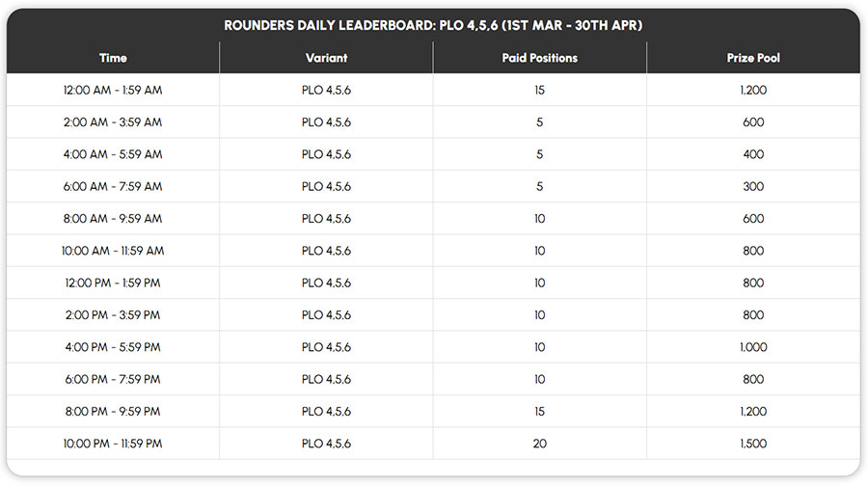This screenshot has width=868, height=486.
Task: Click PLO 4,5,6 in the 12:00 AM row
Action: tap(326, 90)
